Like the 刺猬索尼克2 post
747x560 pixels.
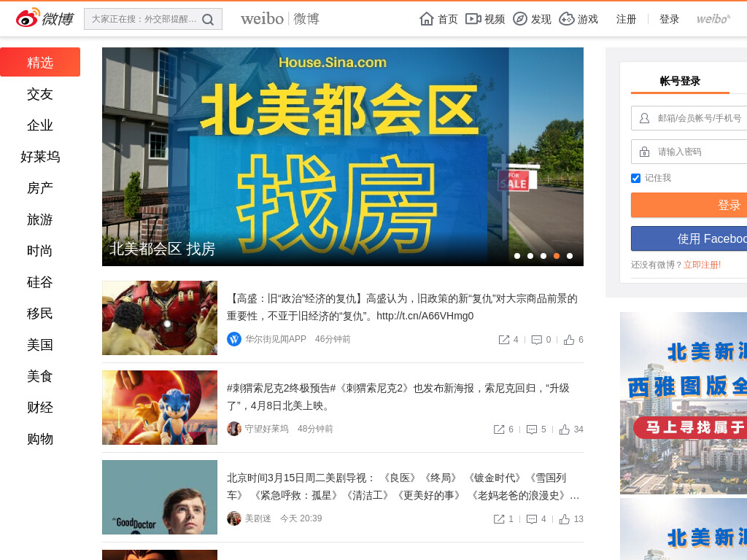564,429
